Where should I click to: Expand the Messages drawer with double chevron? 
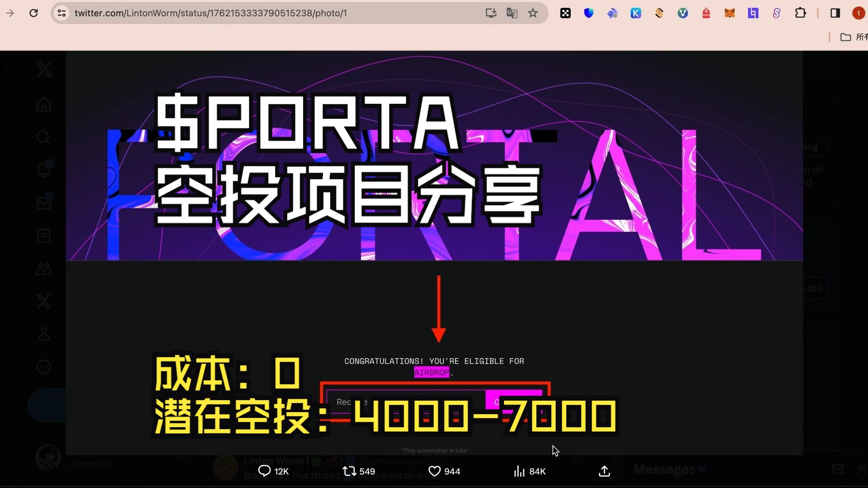(x=861, y=469)
